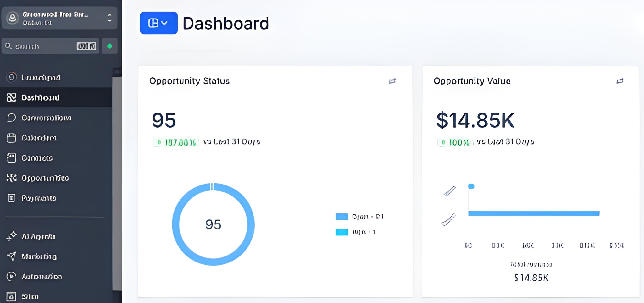
Task: Click the Payments icon in sidebar
Action: tap(12, 198)
